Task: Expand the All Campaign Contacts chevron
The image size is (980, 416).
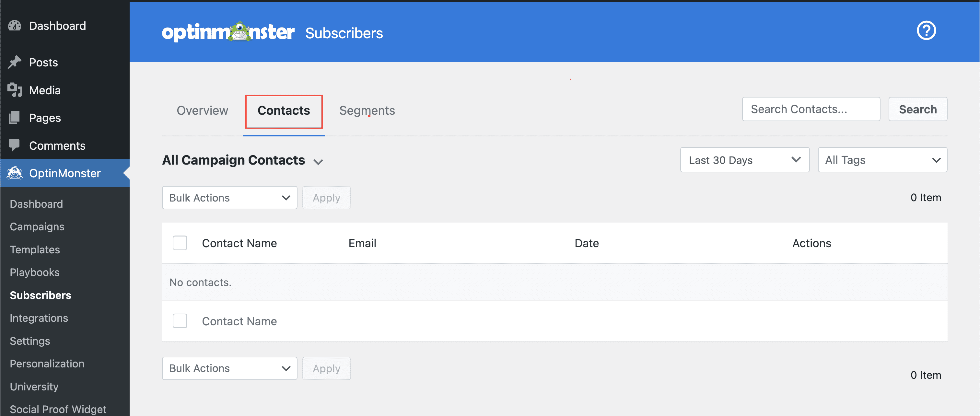Action: coord(318,162)
